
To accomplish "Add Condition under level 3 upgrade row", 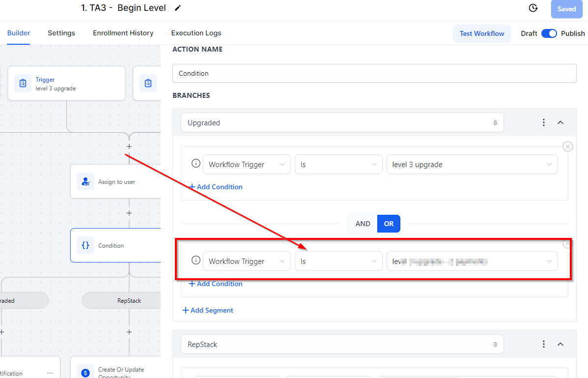I will 216,187.
